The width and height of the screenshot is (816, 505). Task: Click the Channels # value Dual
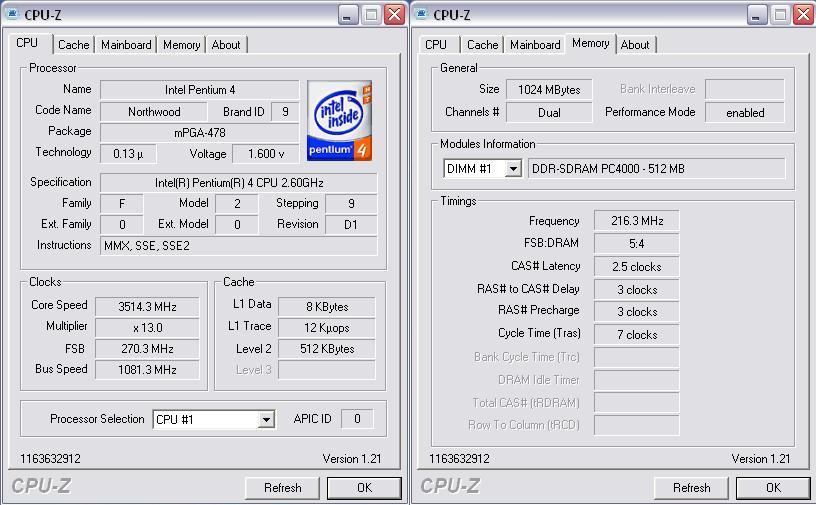coord(549,112)
